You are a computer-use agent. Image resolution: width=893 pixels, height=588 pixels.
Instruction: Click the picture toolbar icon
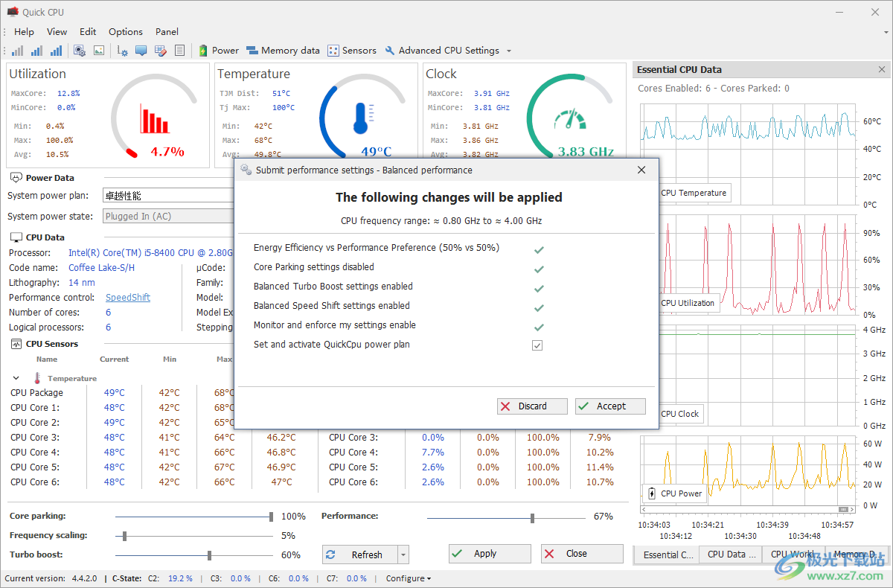point(99,51)
